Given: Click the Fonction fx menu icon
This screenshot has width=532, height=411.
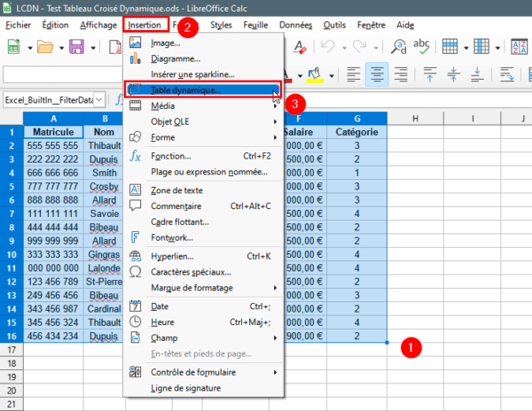Looking at the screenshot, I should (136, 156).
